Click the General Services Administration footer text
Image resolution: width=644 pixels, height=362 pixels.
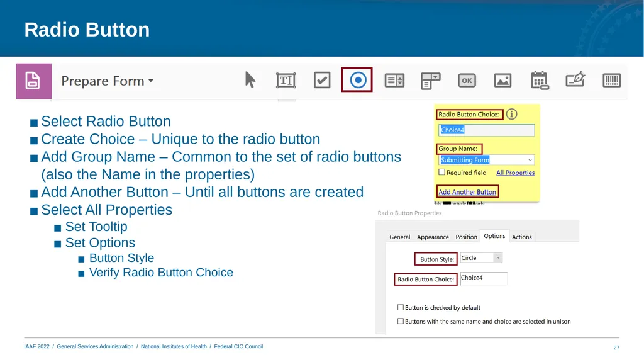[96, 346]
